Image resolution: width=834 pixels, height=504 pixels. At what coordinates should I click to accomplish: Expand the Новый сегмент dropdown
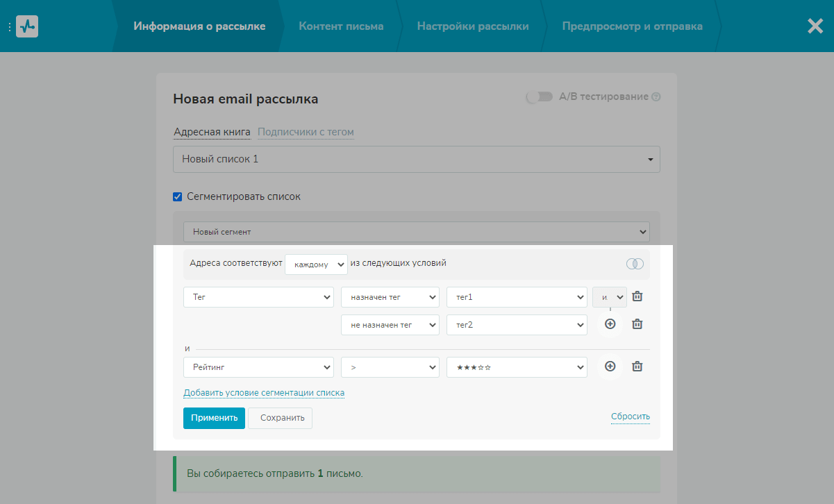(416, 231)
